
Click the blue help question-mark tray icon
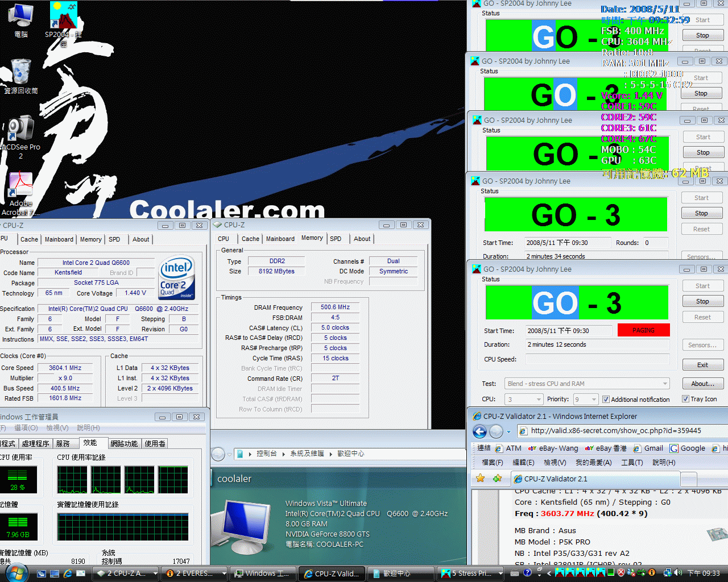click(527, 573)
